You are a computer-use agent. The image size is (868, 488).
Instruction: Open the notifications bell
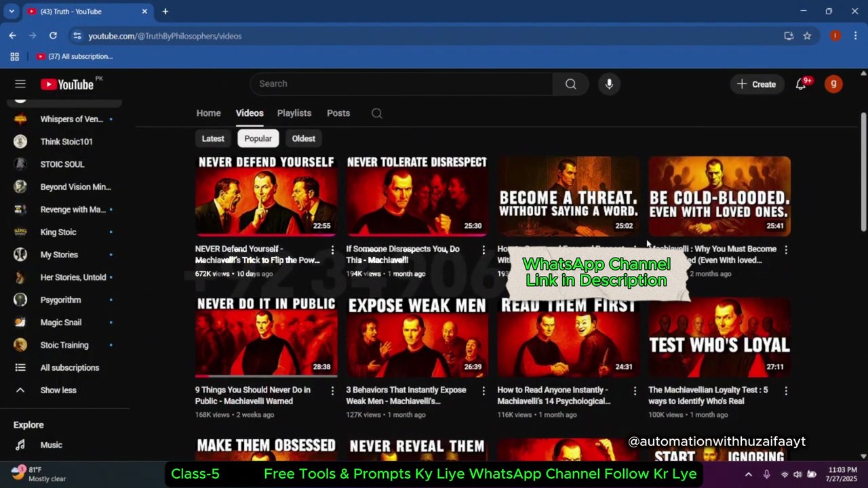(801, 84)
